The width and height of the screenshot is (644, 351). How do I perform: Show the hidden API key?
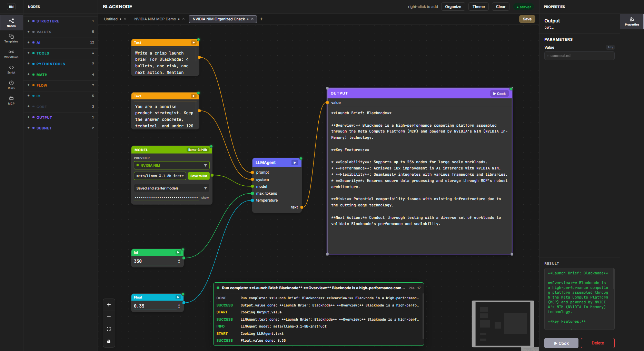pos(205,198)
